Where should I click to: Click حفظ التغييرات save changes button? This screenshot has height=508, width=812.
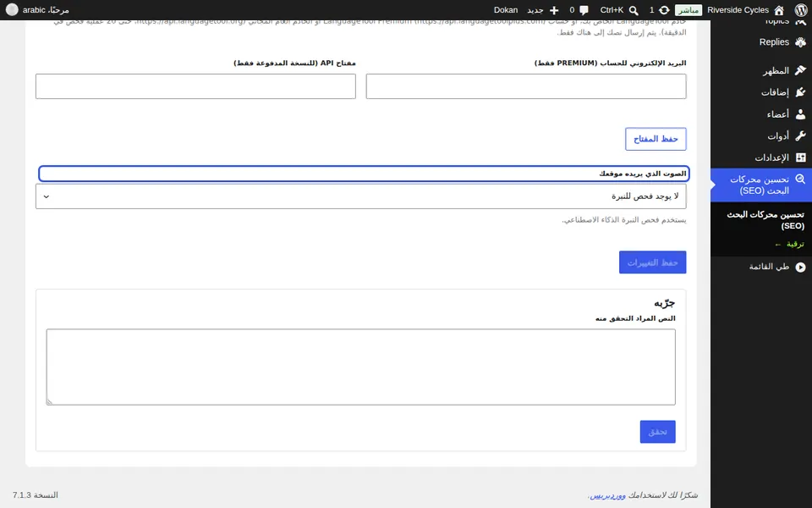point(652,262)
